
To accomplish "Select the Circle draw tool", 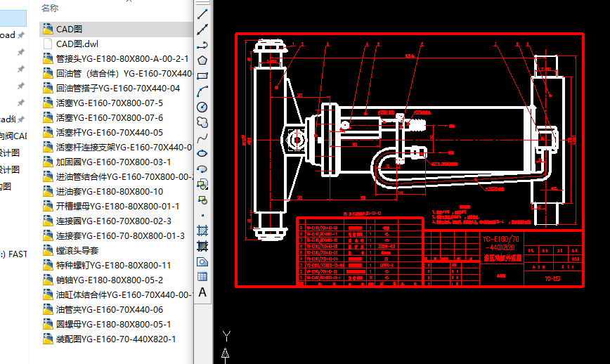I will (202, 107).
